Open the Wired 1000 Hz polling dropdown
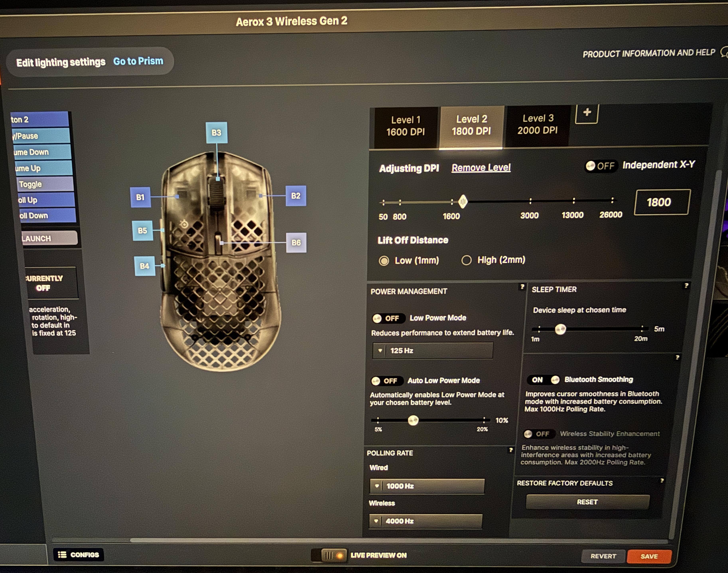The image size is (728, 573). click(427, 486)
